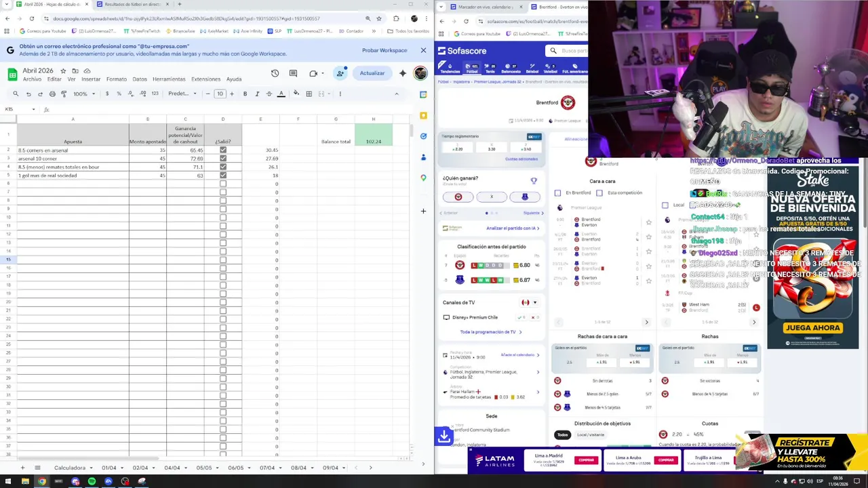868x488 pixels.
Task: Tick the empty checkbox in row 6
Action: pos(222,184)
